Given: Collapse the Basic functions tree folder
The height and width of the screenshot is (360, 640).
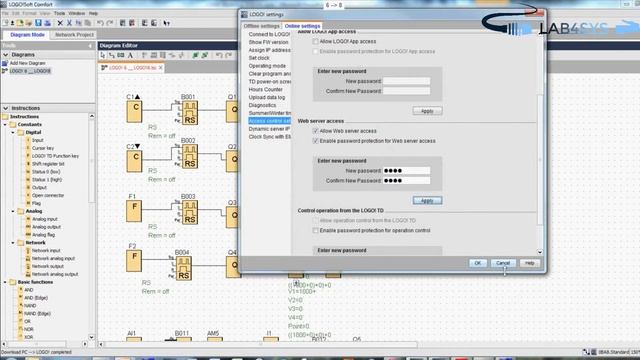Looking at the screenshot, I should pyautogui.click(x=5, y=282).
